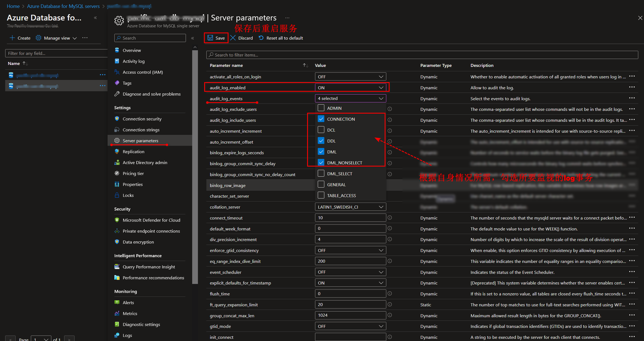Screen dimensions: 644x341
Task: Click the Reset all to default icon
Action: (x=261, y=38)
